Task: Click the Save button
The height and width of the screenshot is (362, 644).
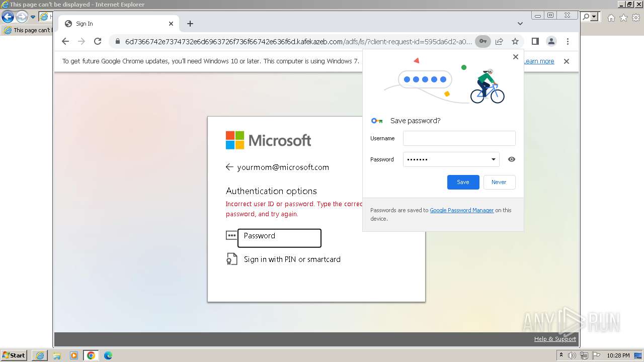Action: [463, 182]
